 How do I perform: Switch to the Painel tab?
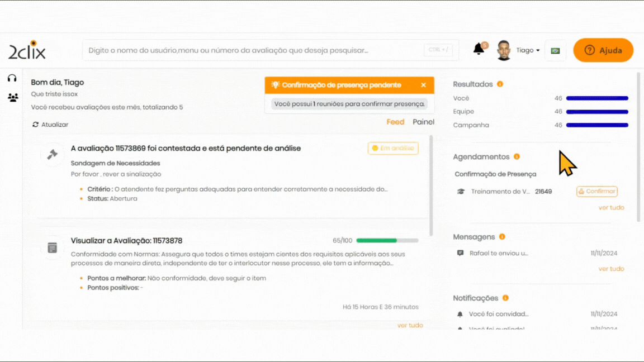pyautogui.click(x=423, y=122)
